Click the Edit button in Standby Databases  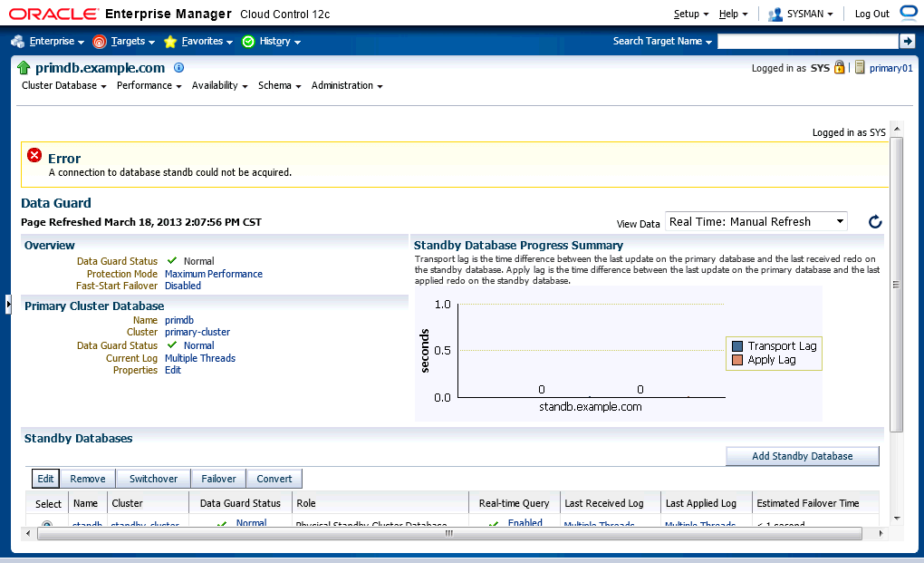45,479
